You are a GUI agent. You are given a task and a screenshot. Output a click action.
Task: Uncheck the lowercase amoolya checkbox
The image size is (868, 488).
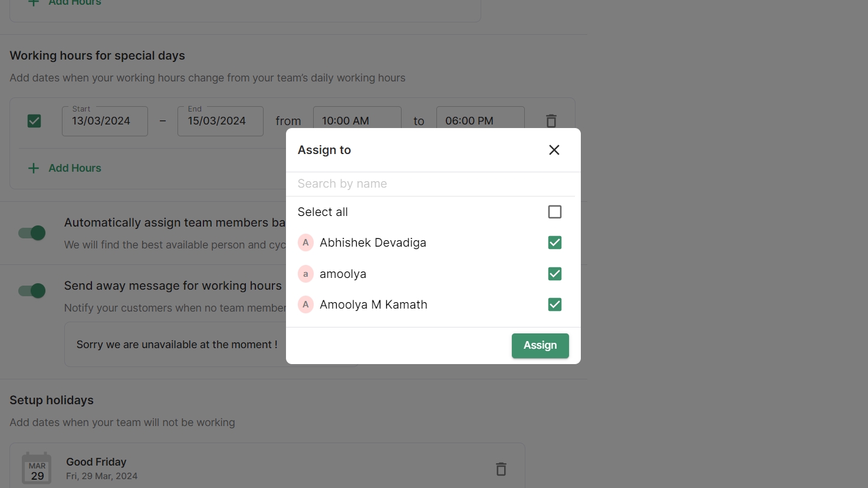(x=554, y=274)
